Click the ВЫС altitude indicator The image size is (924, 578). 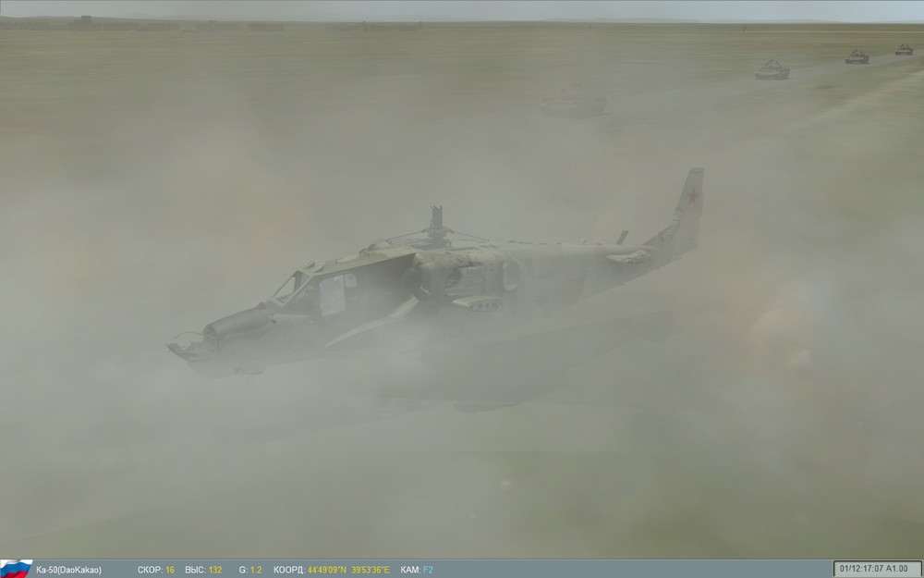click(x=195, y=567)
